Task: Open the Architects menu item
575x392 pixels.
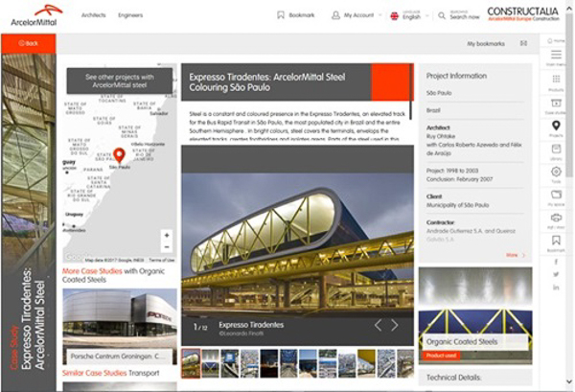Action: pos(94,15)
